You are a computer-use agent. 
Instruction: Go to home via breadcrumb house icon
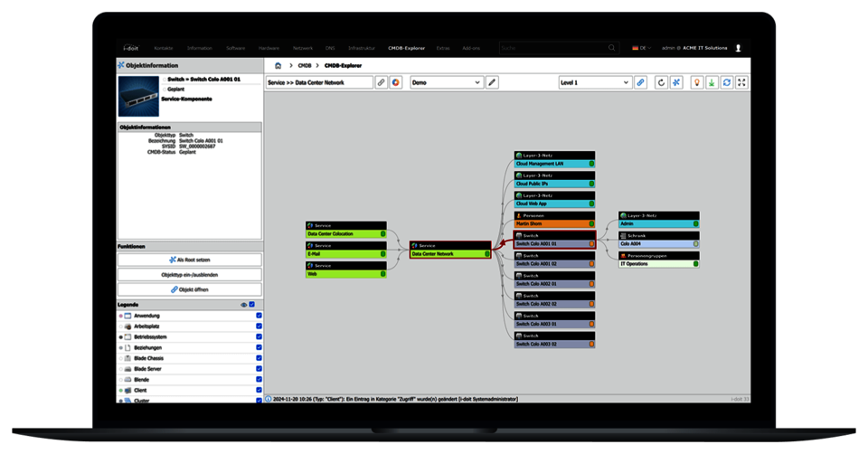[278, 65]
